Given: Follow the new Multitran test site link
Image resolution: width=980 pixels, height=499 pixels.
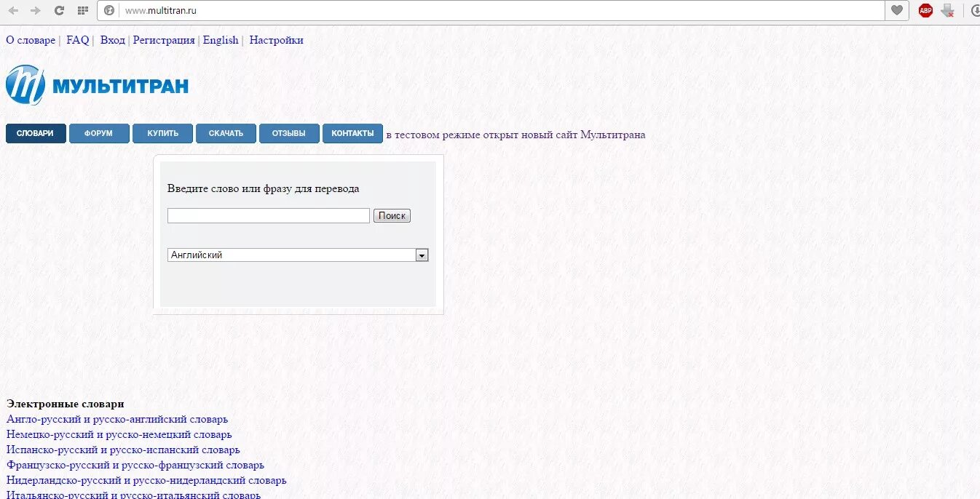Looking at the screenshot, I should [515, 135].
